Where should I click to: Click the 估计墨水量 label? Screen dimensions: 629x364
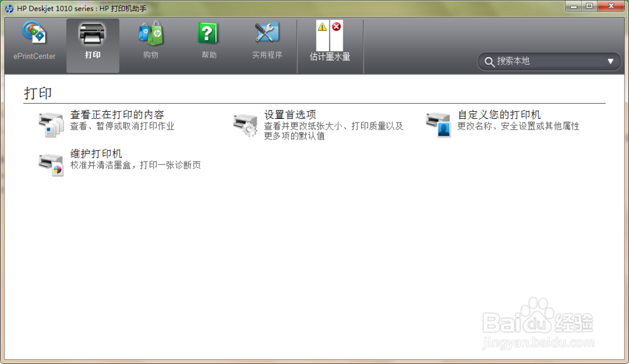point(330,57)
